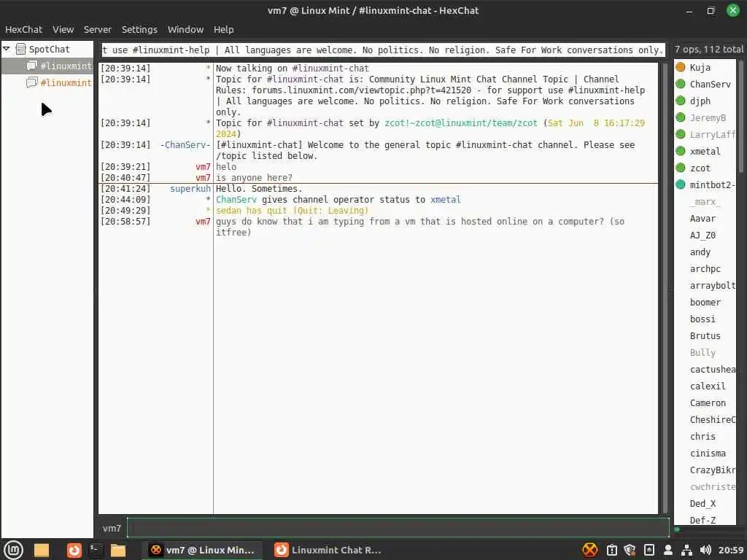Select user chris in user list
The height and width of the screenshot is (560, 747).
pyautogui.click(x=703, y=436)
